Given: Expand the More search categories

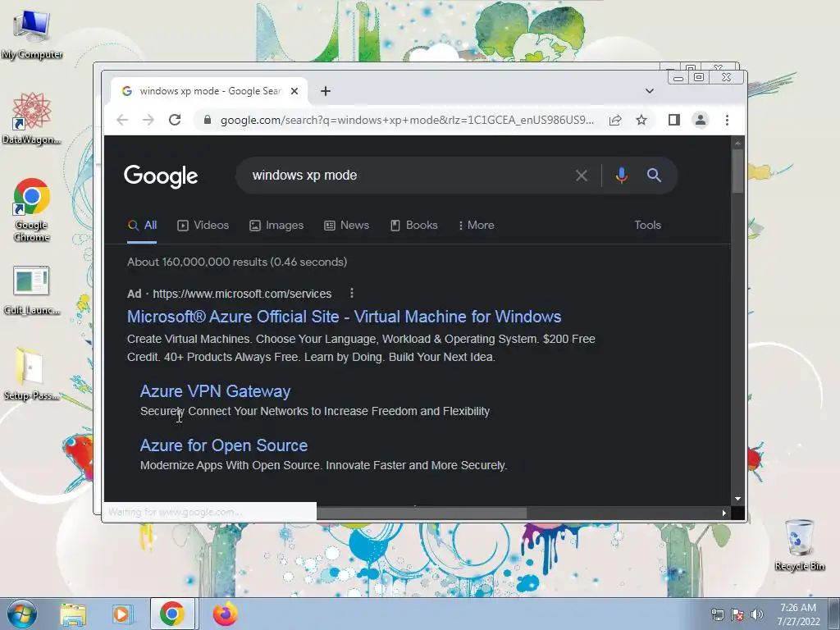Looking at the screenshot, I should pyautogui.click(x=477, y=226).
